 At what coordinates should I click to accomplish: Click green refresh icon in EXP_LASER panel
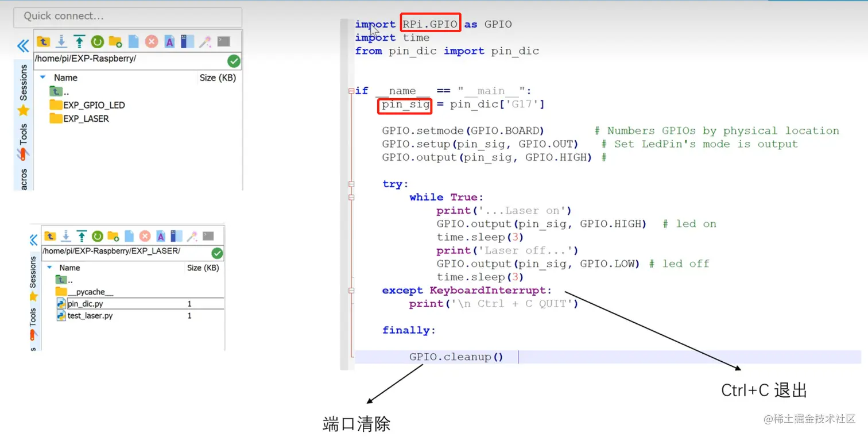tap(98, 236)
